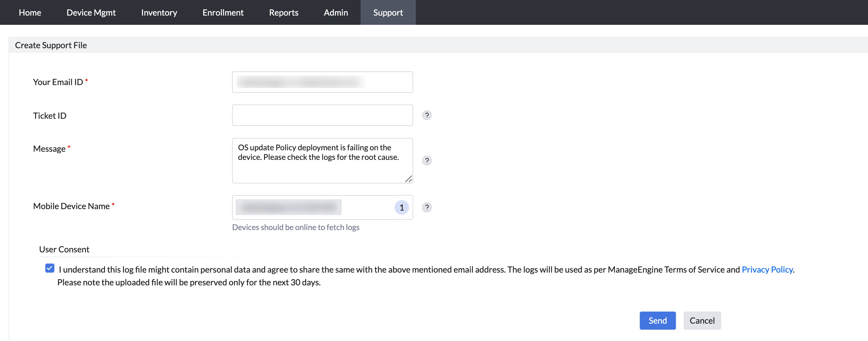868x341 pixels.
Task: Click 'Devices should be online to fetch logs'
Action: click(296, 227)
